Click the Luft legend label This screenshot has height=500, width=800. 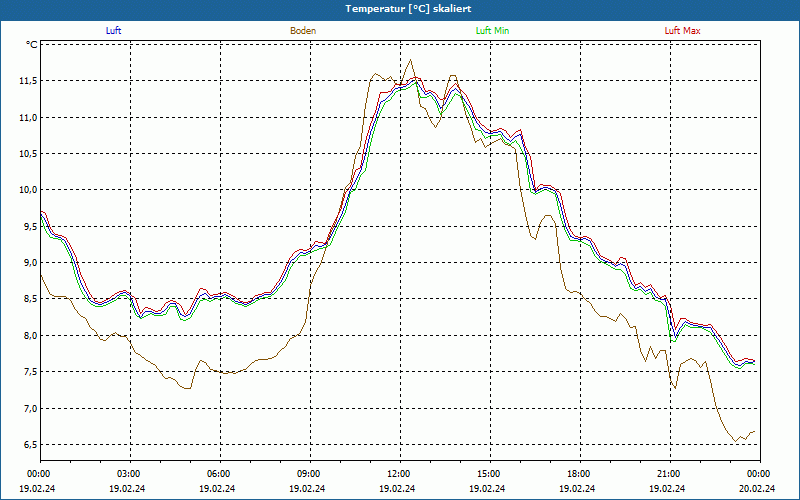[x=113, y=31]
